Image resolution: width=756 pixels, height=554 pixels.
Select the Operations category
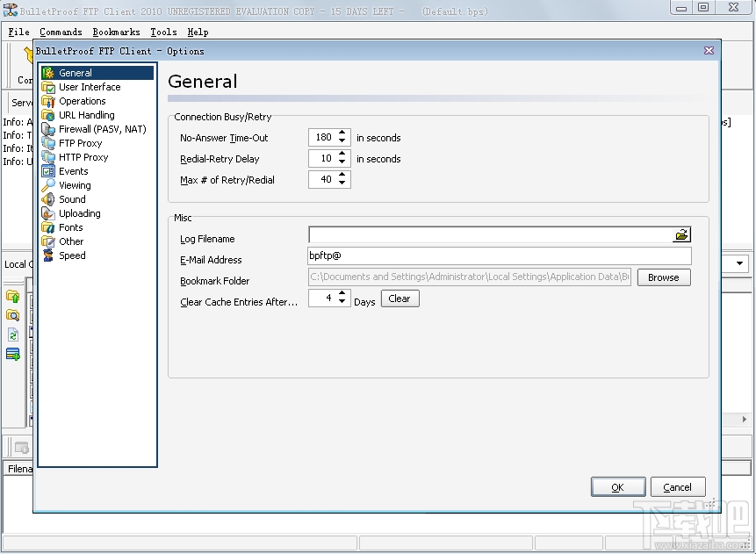80,101
